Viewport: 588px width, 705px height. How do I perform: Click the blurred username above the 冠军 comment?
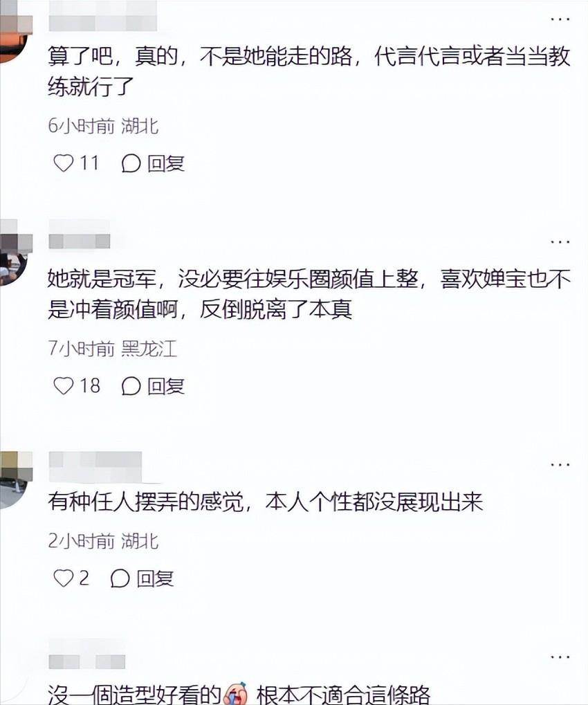pyautogui.click(x=79, y=235)
